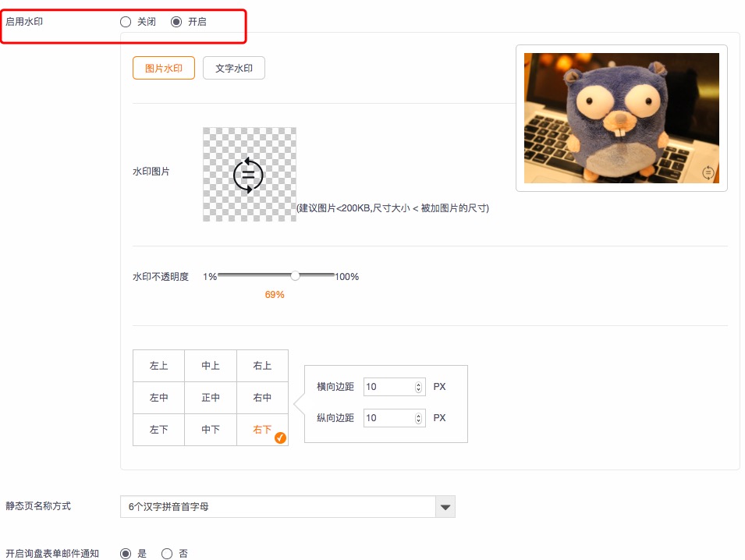Choose 中下 watermark position
The width and height of the screenshot is (745, 560).
pyautogui.click(x=211, y=430)
